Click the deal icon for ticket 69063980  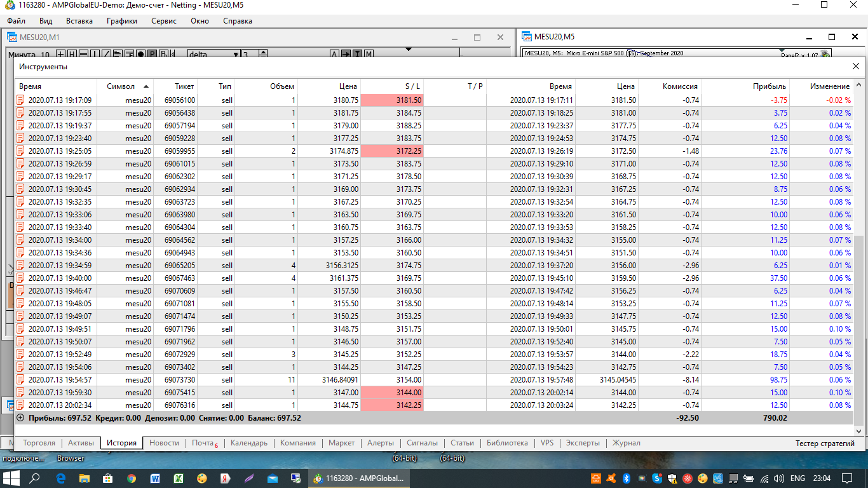point(21,214)
